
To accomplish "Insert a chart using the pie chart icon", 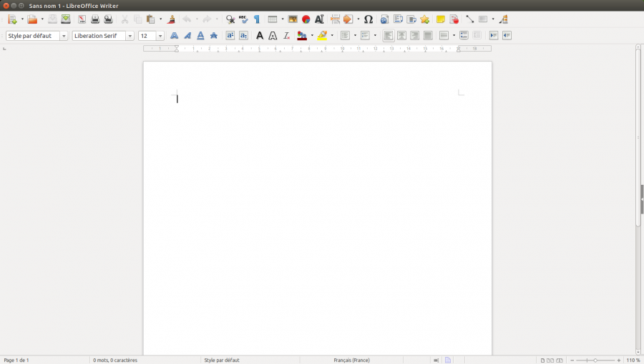I will point(306,19).
